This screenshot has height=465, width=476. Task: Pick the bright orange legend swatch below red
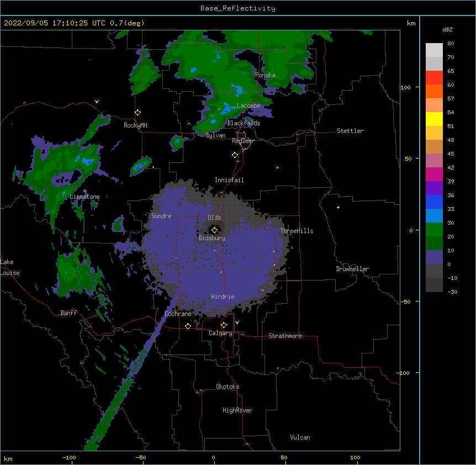(x=434, y=91)
